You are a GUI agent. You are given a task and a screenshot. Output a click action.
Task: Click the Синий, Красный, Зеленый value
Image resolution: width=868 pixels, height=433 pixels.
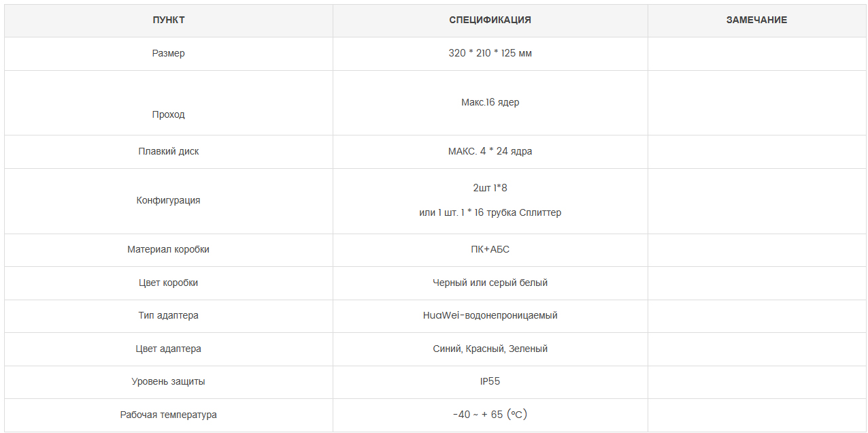(490, 349)
